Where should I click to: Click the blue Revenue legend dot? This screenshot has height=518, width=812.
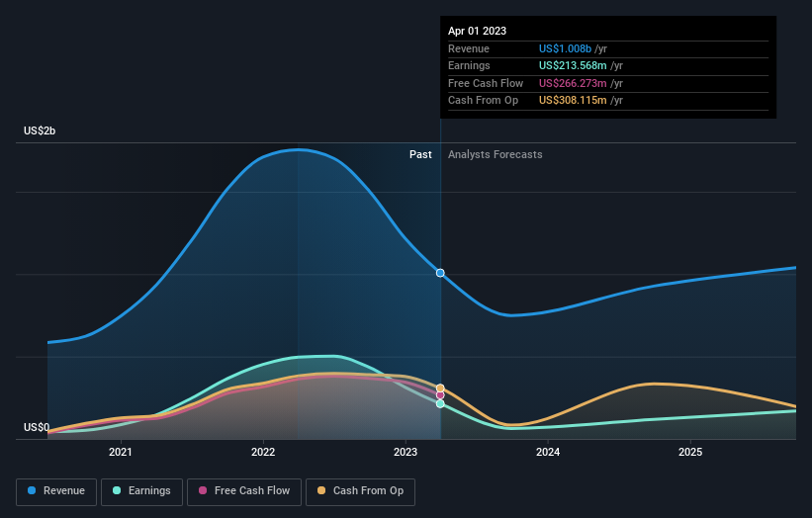point(32,490)
